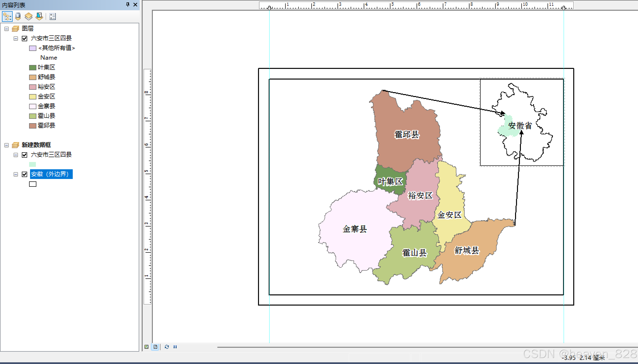Viewport: 638px width, 364px height.
Task: Pause map drawing
Action: pyautogui.click(x=175, y=347)
